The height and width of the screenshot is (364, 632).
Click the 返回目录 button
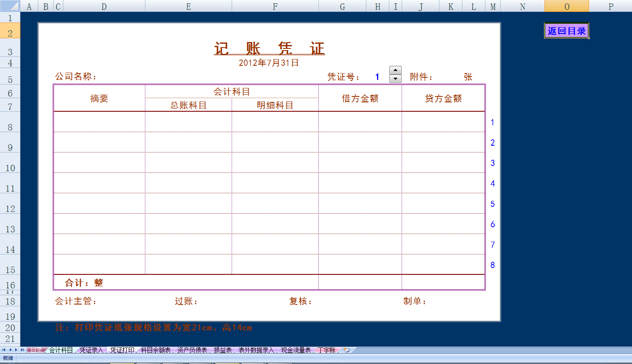pyautogui.click(x=567, y=31)
